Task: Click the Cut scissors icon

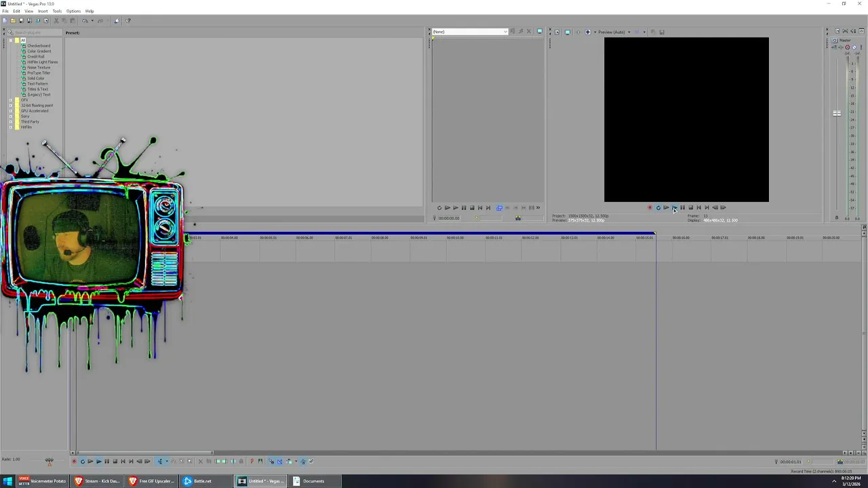Action: coord(56,20)
